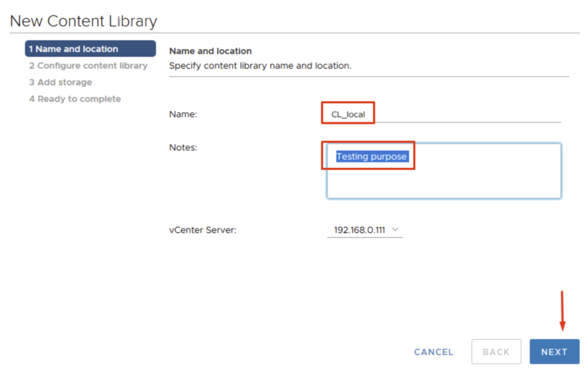This screenshot has height=371, width=588.
Task: Select step 4 Ready to complete
Action: 75,99
